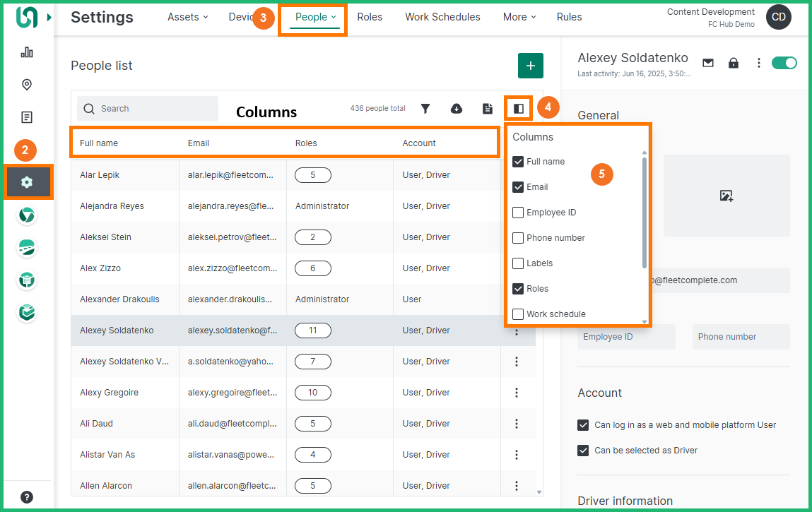Open the columns chooser icon
812x512 pixels.
click(519, 109)
